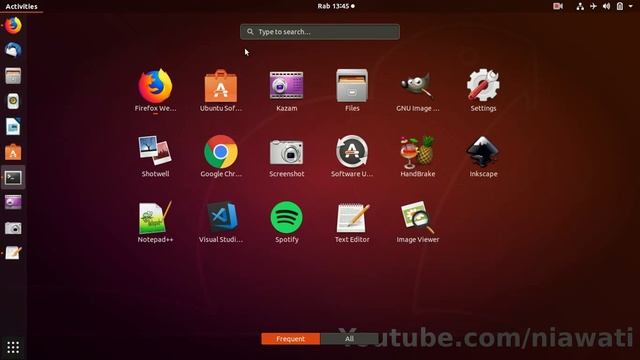Open the Kazam screen recorder
The height and width of the screenshot is (360, 640).
click(x=287, y=90)
